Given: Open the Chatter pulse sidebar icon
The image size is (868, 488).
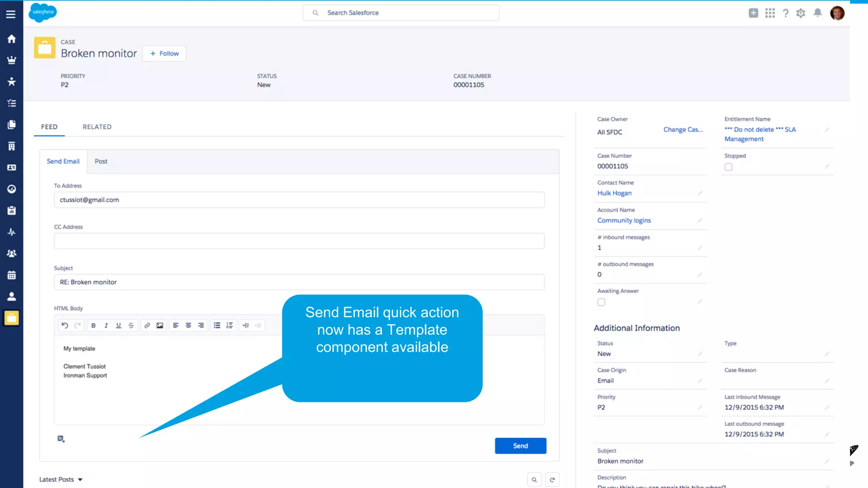Looking at the screenshot, I should pos(11,232).
